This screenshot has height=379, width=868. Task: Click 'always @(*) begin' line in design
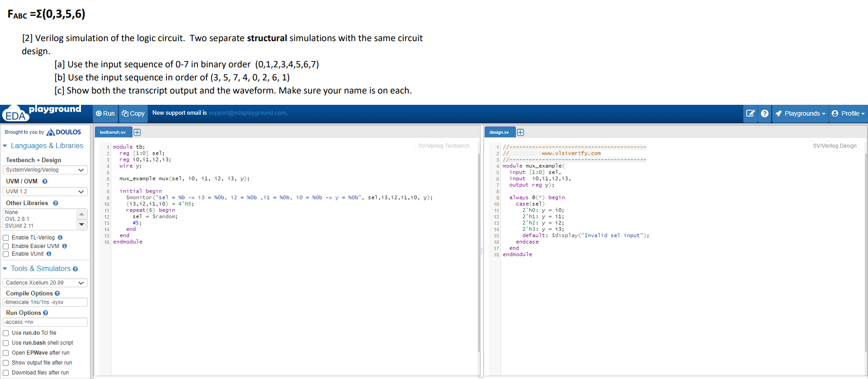click(x=537, y=197)
